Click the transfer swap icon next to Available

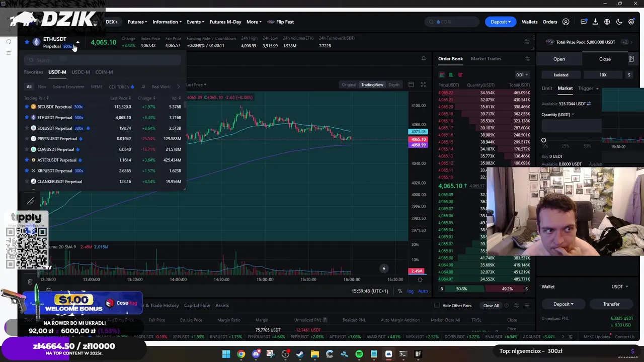click(589, 104)
